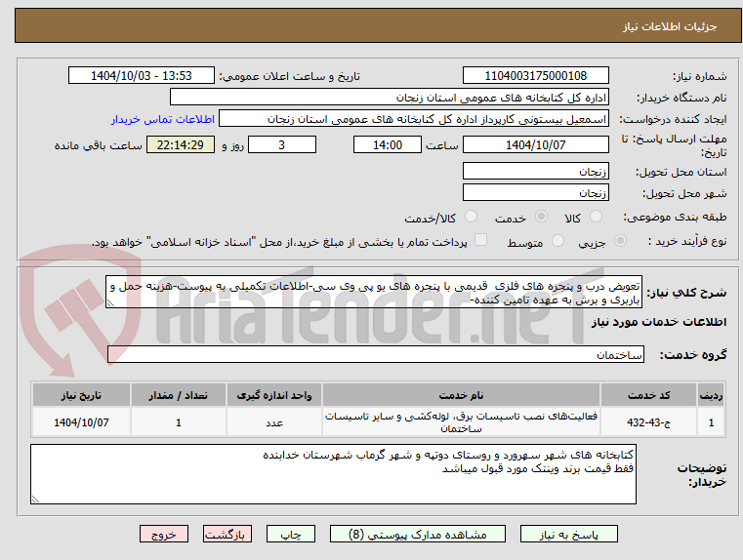Click the remaining days field showing 3

[x=282, y=144]
